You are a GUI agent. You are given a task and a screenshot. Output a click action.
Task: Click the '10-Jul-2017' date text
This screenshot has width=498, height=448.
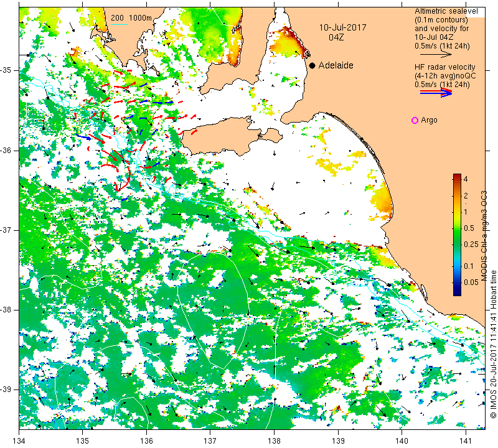342,27
